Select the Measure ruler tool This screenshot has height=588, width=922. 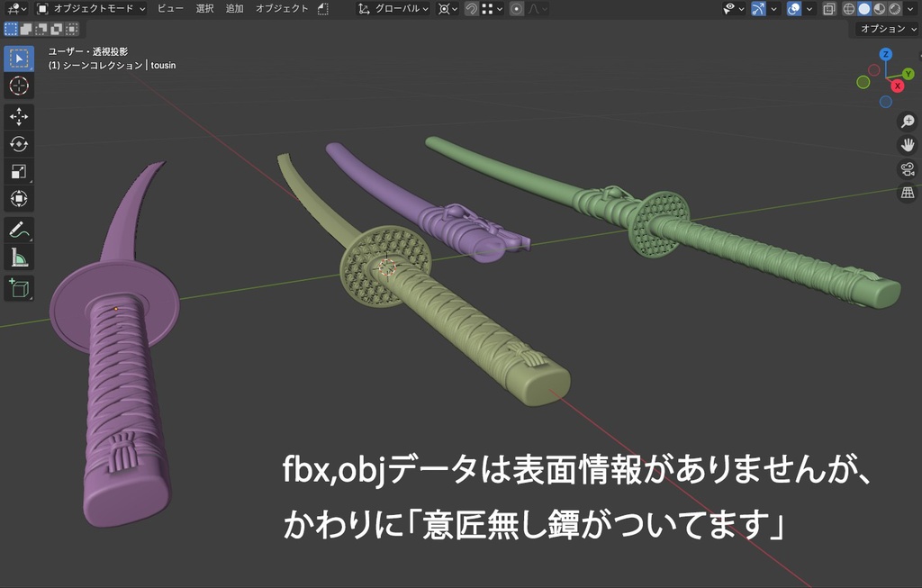(19, 258)
